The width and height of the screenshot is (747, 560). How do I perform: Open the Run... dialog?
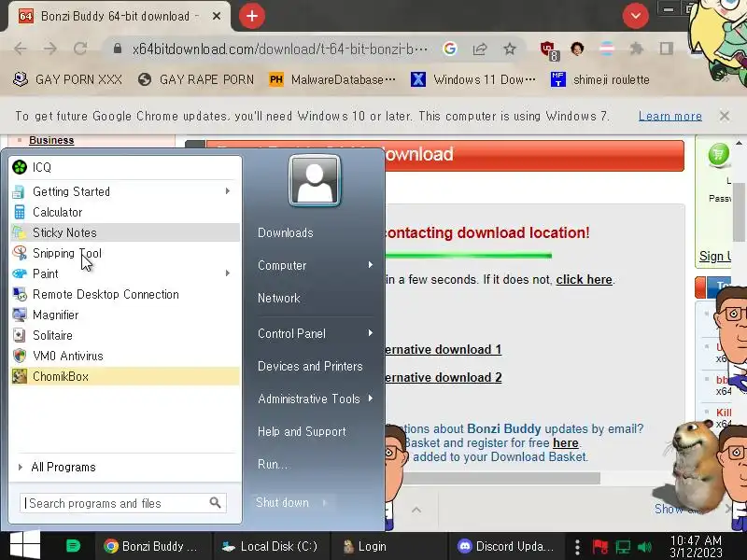[x=273, y=464]
